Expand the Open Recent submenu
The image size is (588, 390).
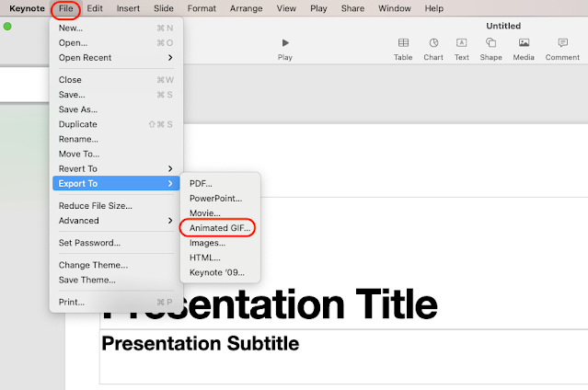click(x=116, y=58)
